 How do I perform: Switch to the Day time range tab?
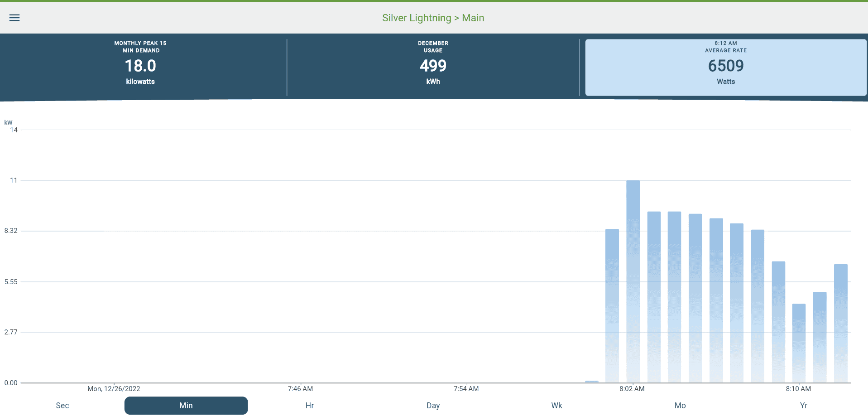tap(433, 406)
